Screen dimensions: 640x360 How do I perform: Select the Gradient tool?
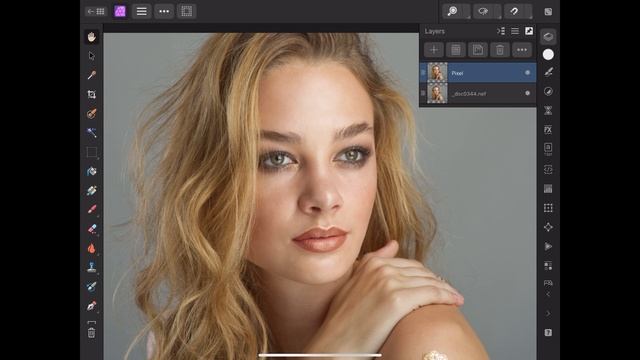[91, 190]
